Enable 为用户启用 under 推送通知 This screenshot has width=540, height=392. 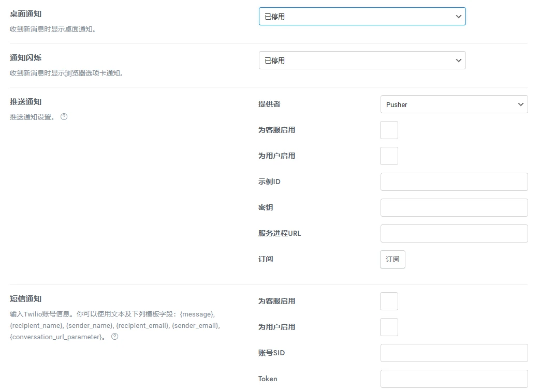(x=389, y=156)
